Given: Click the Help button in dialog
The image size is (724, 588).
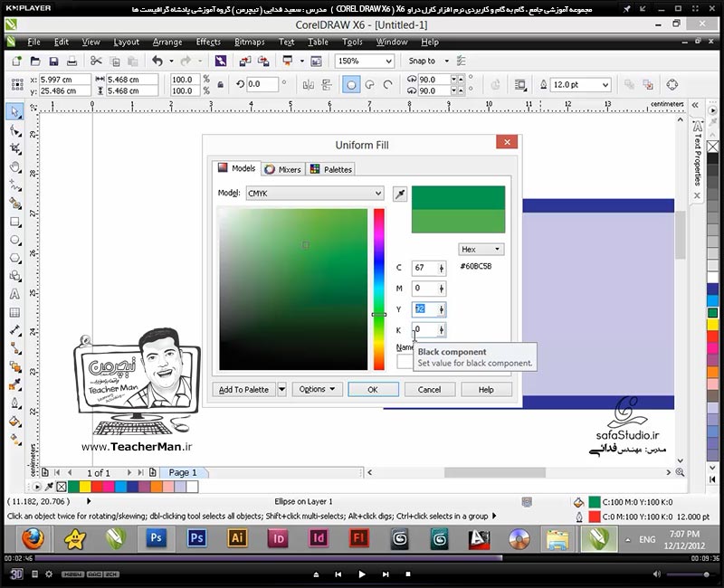Looking at the screenshot, I should coord(486,390).
